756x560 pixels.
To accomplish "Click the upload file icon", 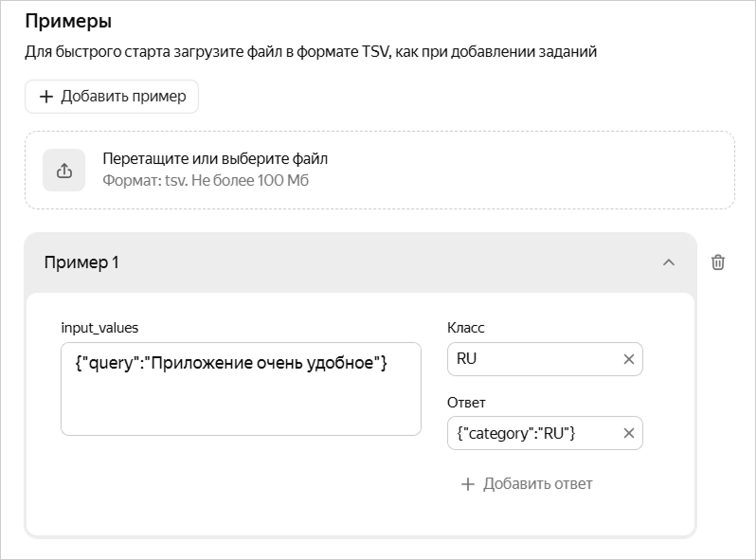I will point(64,171).
